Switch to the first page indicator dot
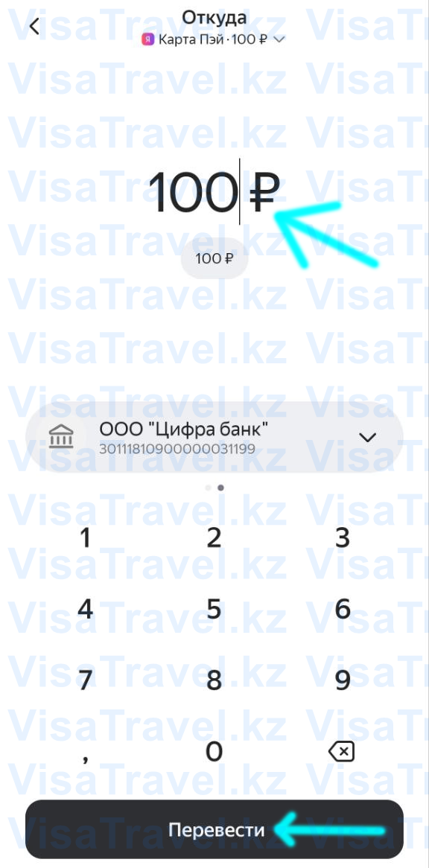429x868 pixels. (x=208, y=488)
